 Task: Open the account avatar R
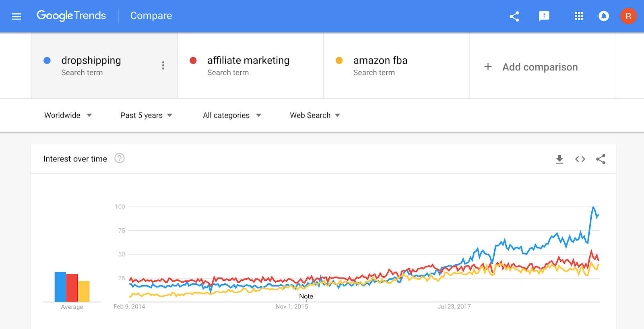pyautogui.click(x=628, y=16)
